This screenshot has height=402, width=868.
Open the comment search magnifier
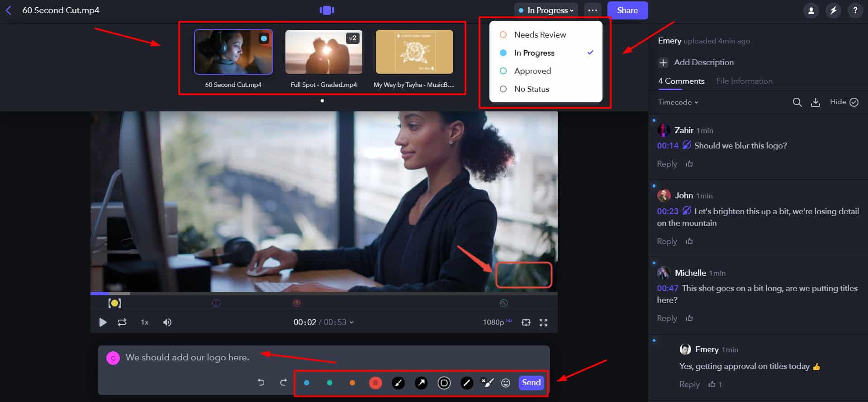tap(797, 102)
